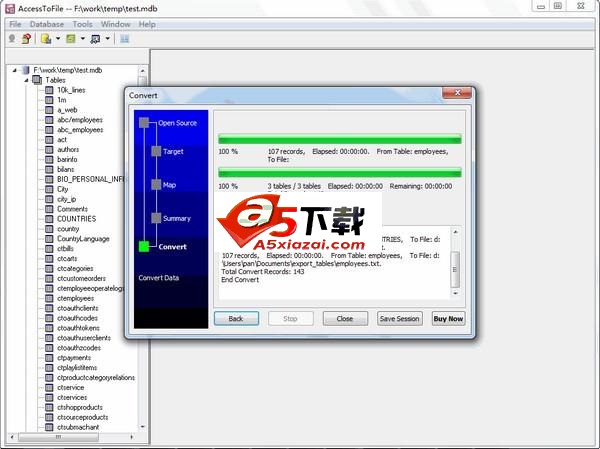Viewport: 600px width, 449px height.
Task: Click the green Convert step square
Action: click(144, 246)
